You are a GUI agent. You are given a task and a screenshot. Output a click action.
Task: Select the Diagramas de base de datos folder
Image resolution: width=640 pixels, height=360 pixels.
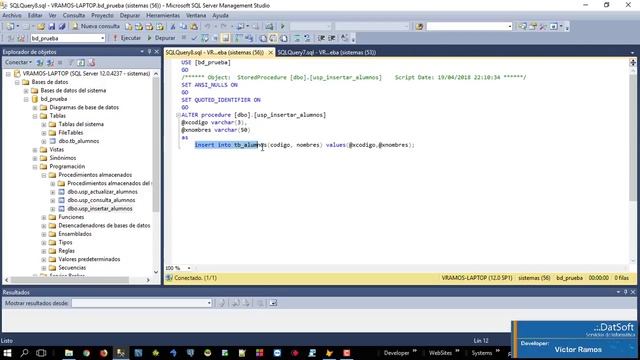point(84,107)
